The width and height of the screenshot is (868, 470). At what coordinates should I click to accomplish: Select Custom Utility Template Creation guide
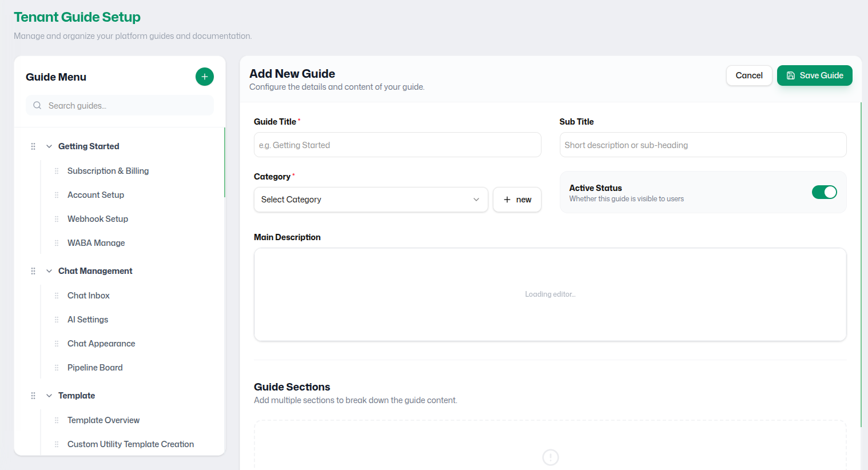[x=130, y=444]
